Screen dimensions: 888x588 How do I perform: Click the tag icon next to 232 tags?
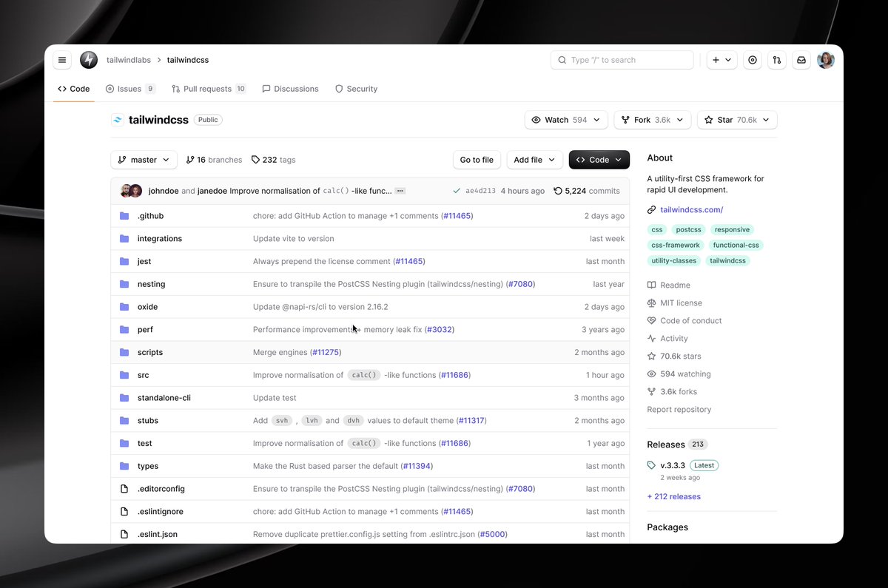255,160
